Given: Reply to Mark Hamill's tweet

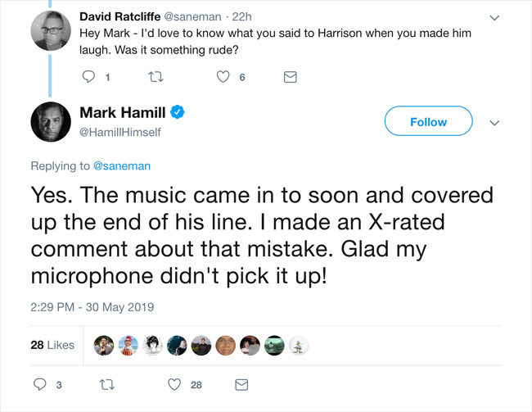Looking at the screenshot, I should point(40,384).
